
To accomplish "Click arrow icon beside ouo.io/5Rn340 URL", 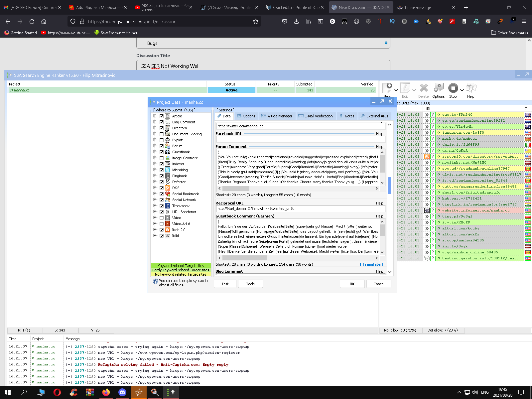I will [427, 115].
